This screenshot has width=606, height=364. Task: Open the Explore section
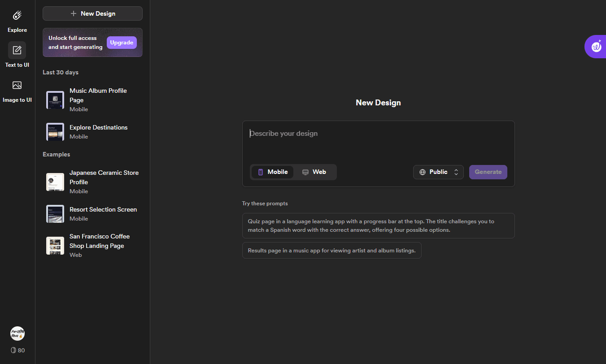(x=17, y=20)
